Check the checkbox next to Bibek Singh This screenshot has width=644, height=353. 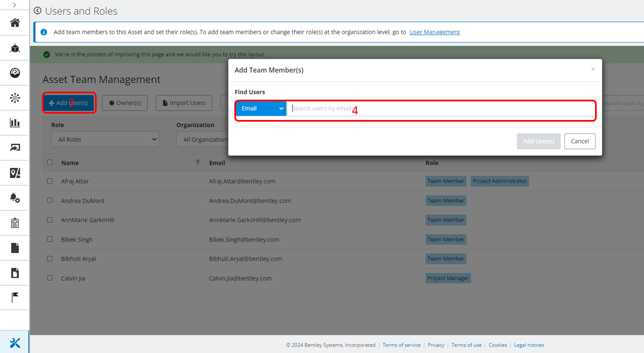tap(50, 239)
